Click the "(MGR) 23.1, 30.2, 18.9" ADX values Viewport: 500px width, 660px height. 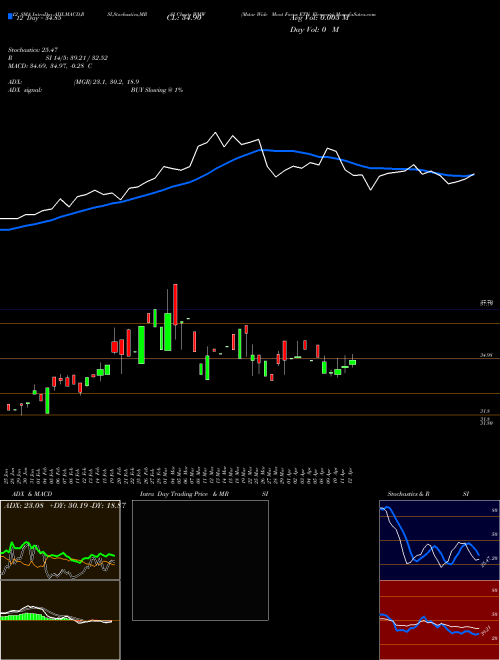[106, 82]
